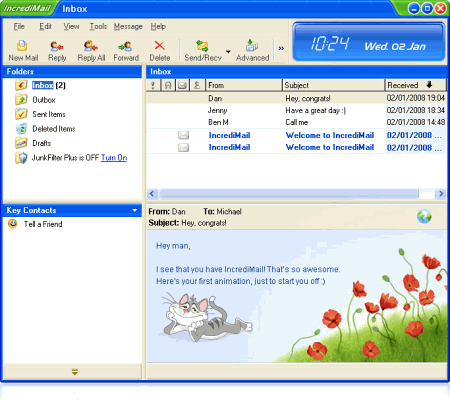The image size is (450, 405).
Task: Turn On the JunkFilter Plus link
Action: (114, 158)
